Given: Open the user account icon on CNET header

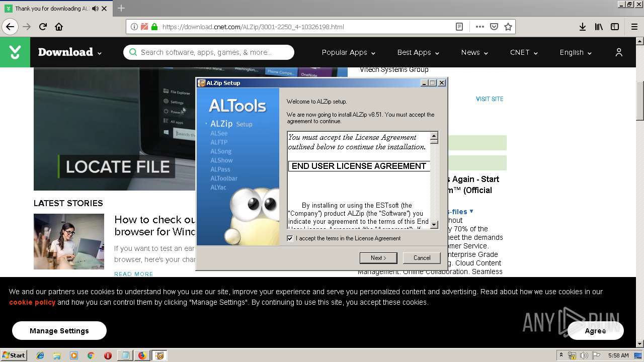Looking at the screenshot, I should pyautogui.click(x=619, y=52).
